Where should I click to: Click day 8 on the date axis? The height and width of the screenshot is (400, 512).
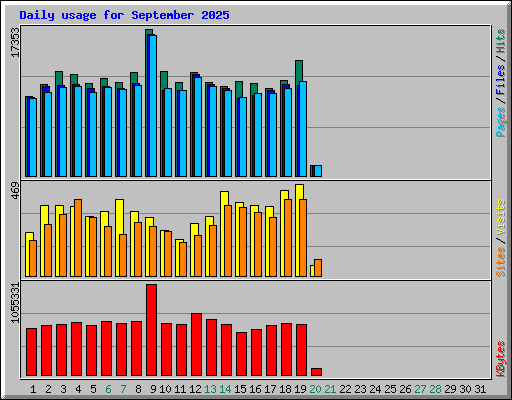pos(138,389)
